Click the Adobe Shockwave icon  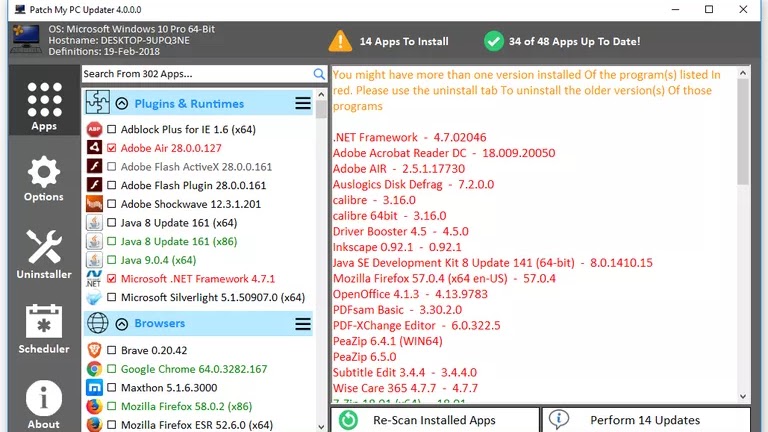[x=94, y=204]
